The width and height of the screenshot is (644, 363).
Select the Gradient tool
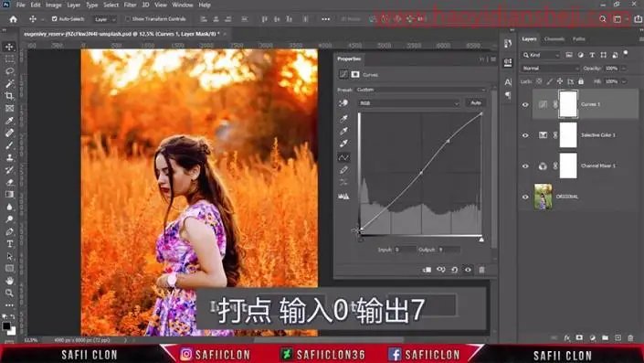tap(9, 195)
